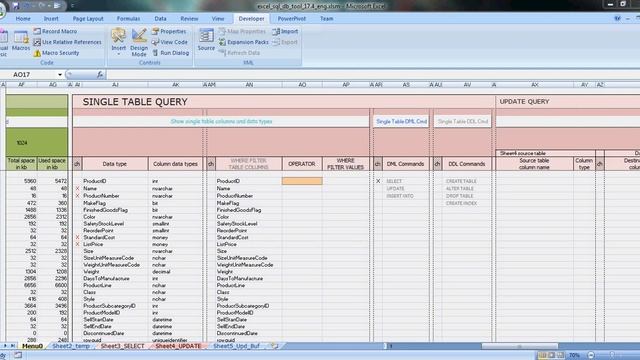This screenshot has width=640, height=360.
Task: Click the horizontal scrollbar thumb
Action: [519, 346]
